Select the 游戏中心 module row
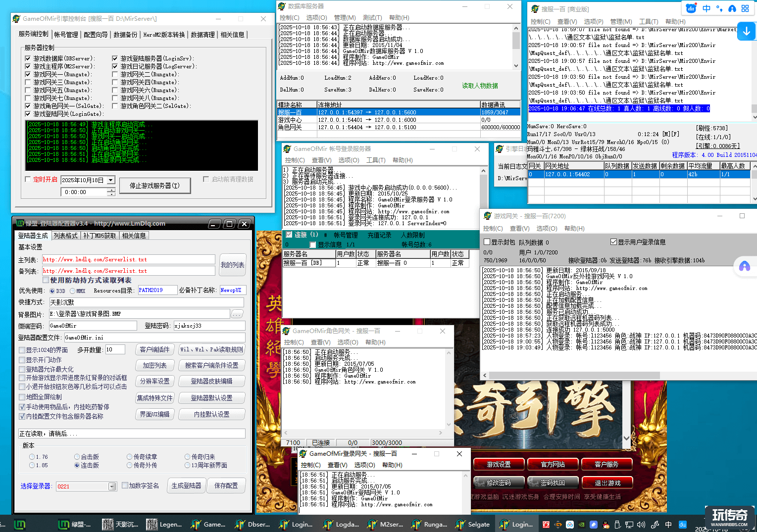 pyautogui.click(x=399, y=120)
